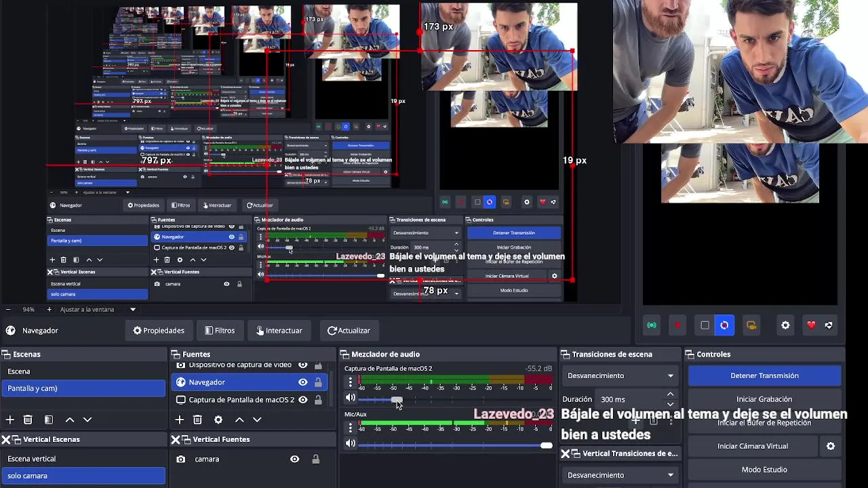Click the Interactuar button
The height and width of the screenshot is (488, 868).
(279, 331)
